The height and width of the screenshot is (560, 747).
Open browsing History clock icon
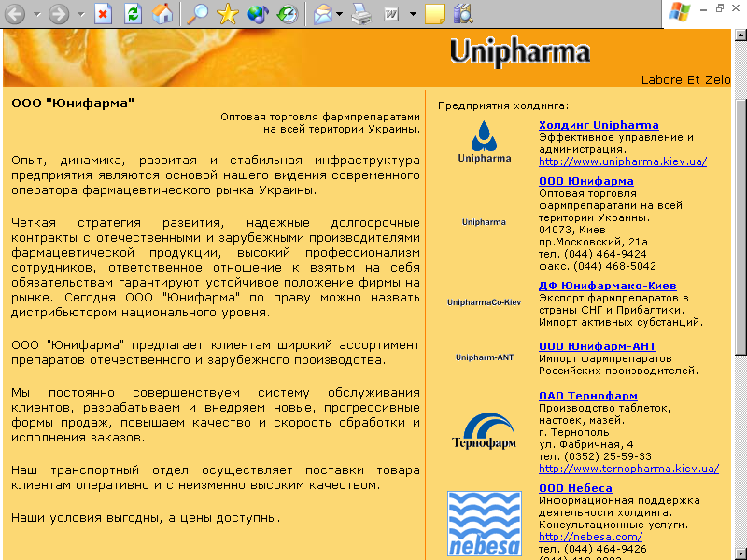tap(288, 13)
